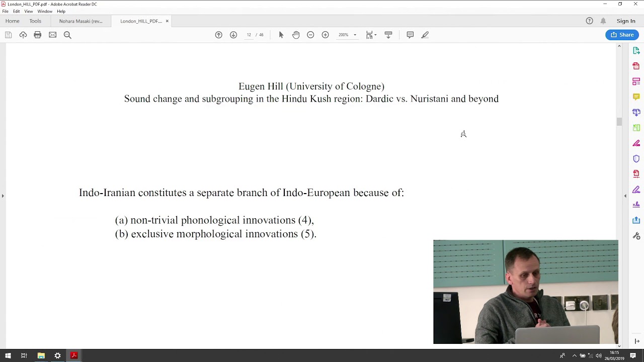Viewport: 644px width, 362px height.
Task: Click the text 'Eugen Hill (University of Cologne)'
Action: [x=311, y=86]
